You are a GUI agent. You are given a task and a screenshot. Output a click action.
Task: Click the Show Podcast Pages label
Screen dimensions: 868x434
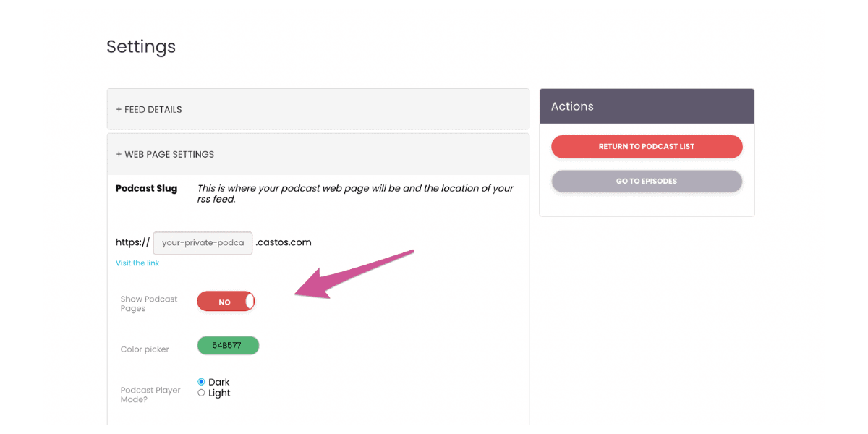point(149,304)
